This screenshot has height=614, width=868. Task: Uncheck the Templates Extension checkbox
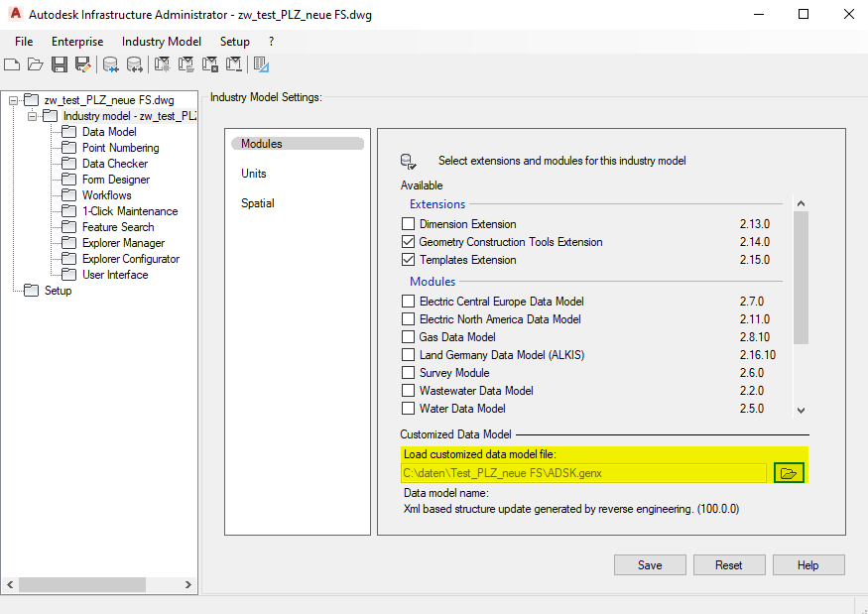[408, 259]
